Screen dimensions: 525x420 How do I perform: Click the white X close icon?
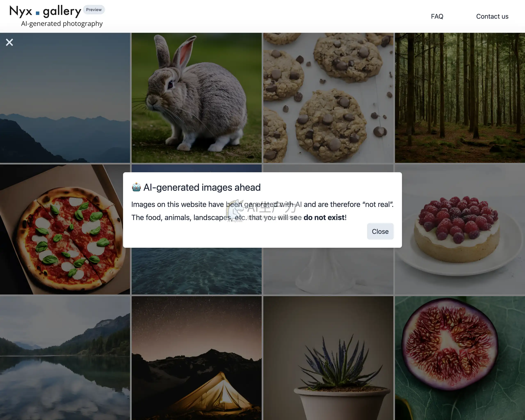(9, 42)
